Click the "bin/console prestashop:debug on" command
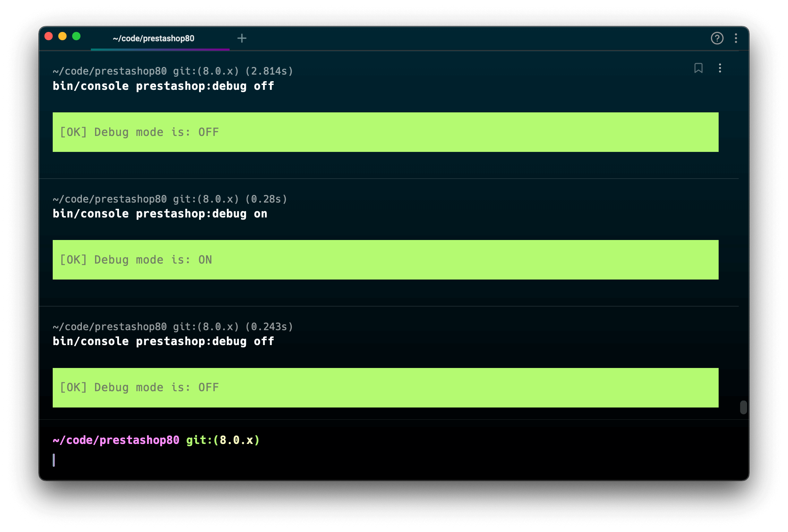This screenshot has height=532, width=788. (160, 214)
